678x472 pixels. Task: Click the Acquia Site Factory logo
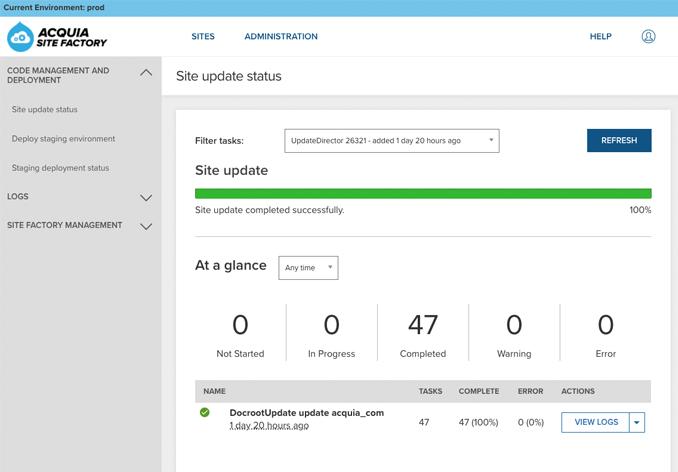(56, 37)
